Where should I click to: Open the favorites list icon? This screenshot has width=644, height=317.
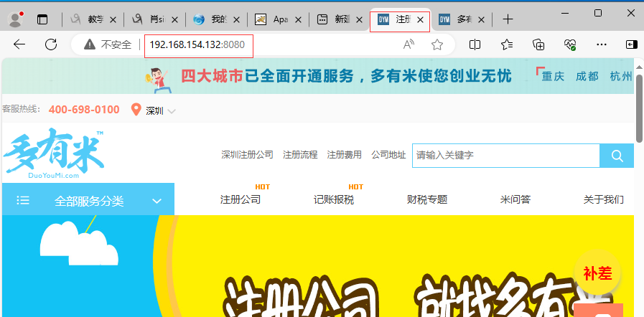pos(507,44)
